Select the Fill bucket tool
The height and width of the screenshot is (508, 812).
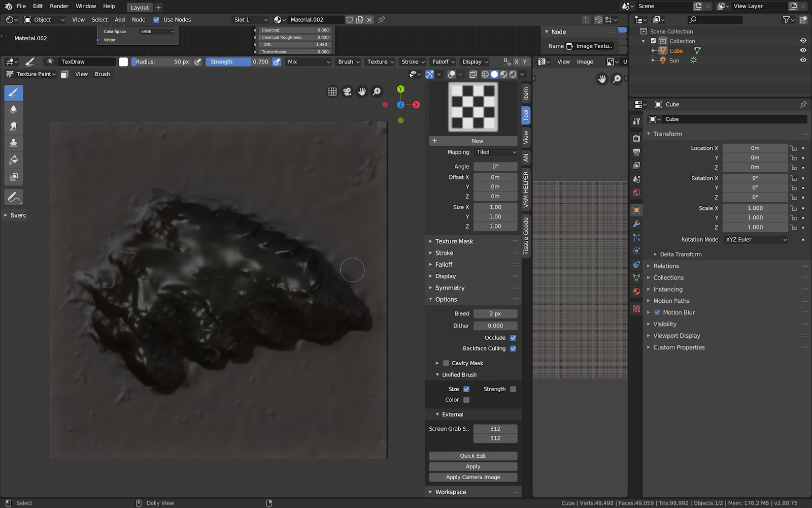click(14, 160)
